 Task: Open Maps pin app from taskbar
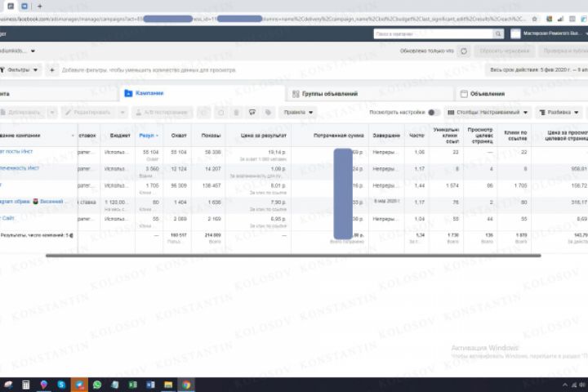44,385
